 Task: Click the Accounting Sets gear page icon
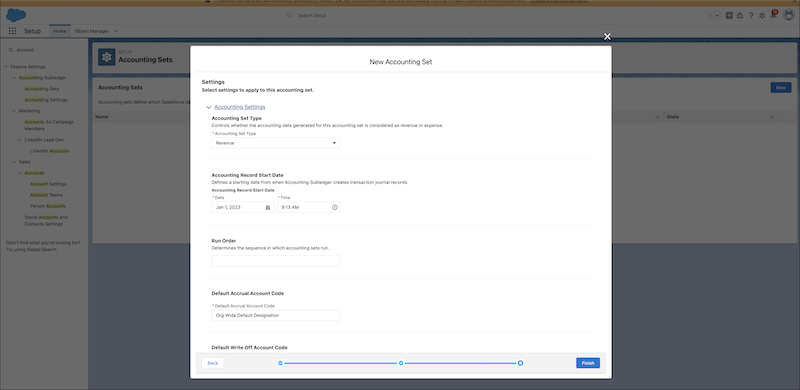point(107,57)
